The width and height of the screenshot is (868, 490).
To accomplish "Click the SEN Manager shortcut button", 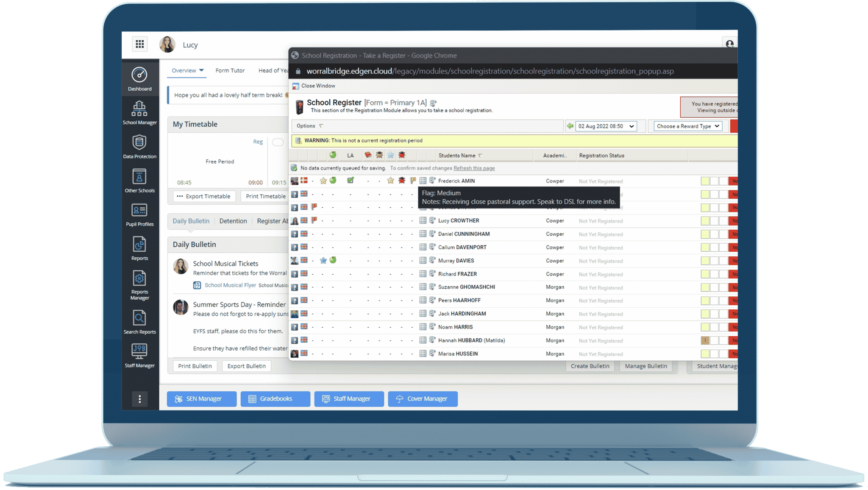I will coord(202,399).
